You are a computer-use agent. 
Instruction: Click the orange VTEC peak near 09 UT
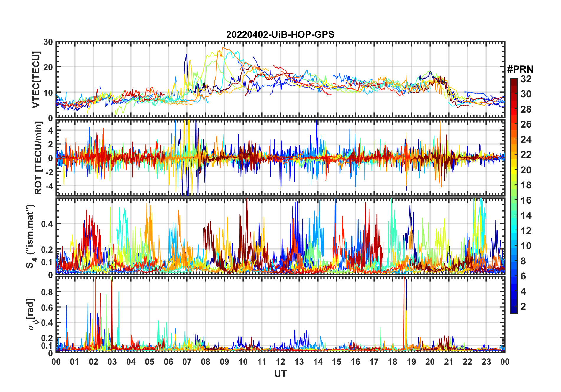223,48
